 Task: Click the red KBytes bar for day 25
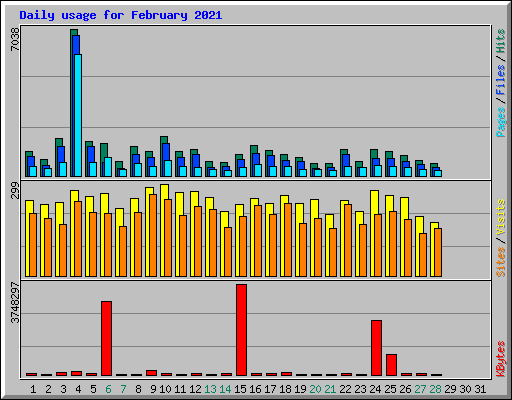pyautogui.click(x=391, y=365)
